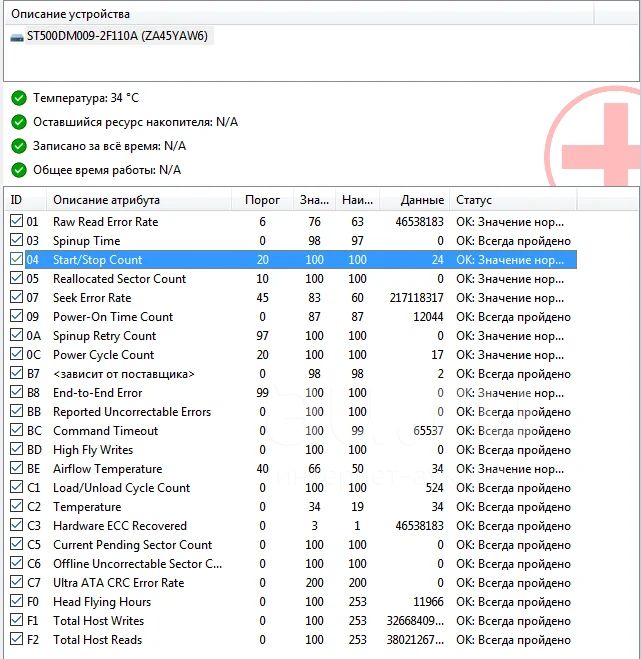This screenshot has height=659, width=641.
Task: Click green check icon for Общее время работы
Action: [18, 170]
